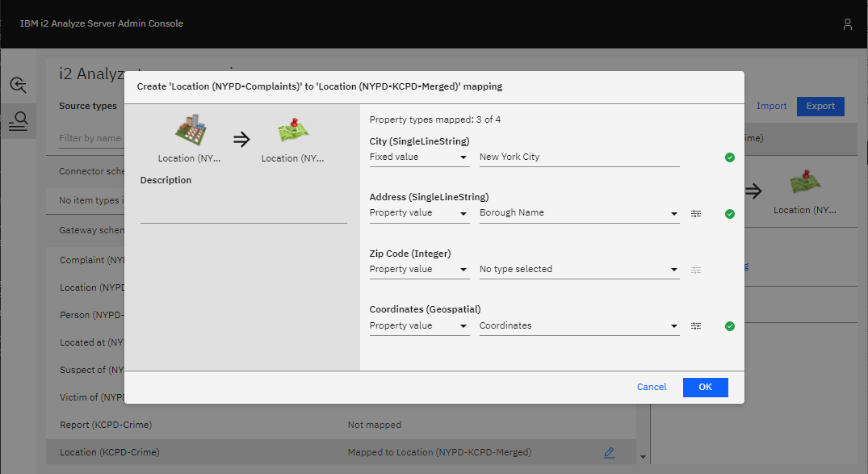Open settings icon for Coordinates mapping
868x474 pixels.
[696, 326]
